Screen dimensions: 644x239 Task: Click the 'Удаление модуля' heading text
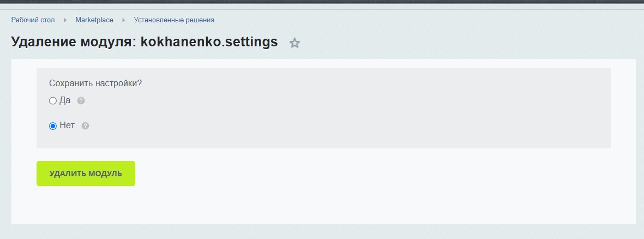pos(74,42)
